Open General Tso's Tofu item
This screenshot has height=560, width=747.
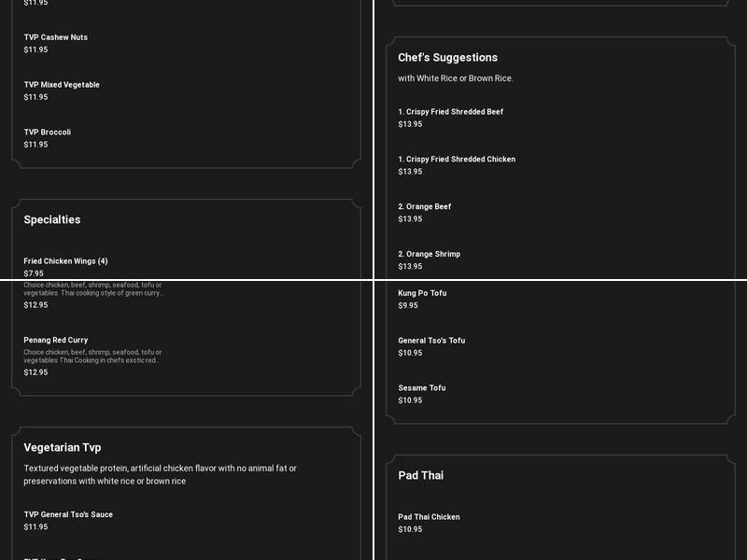click(431, 341)
